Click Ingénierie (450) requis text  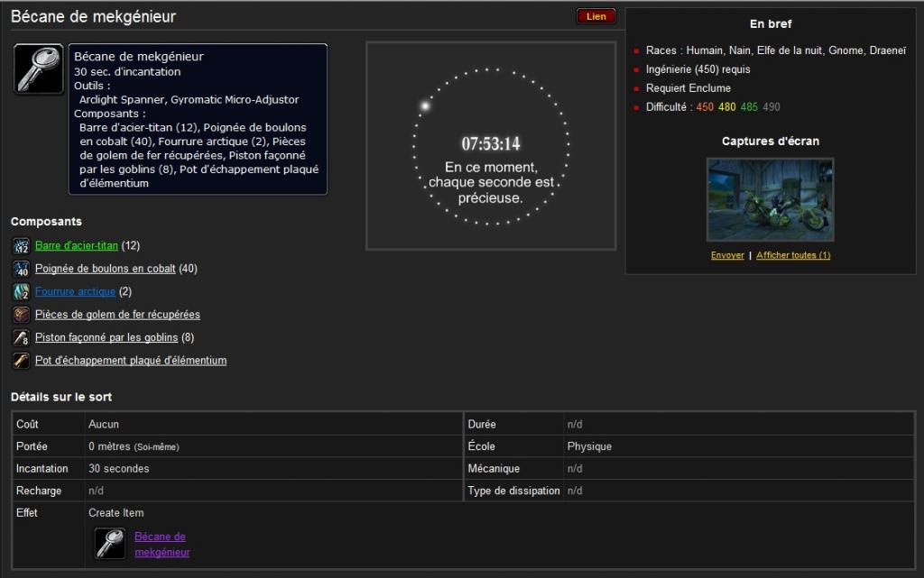[x=698, y=69]
